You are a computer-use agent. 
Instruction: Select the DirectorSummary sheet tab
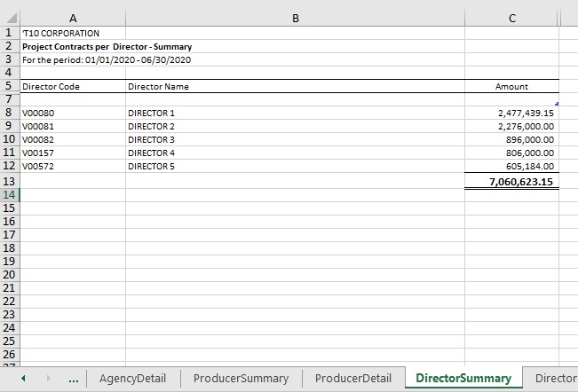coord(463,378)
